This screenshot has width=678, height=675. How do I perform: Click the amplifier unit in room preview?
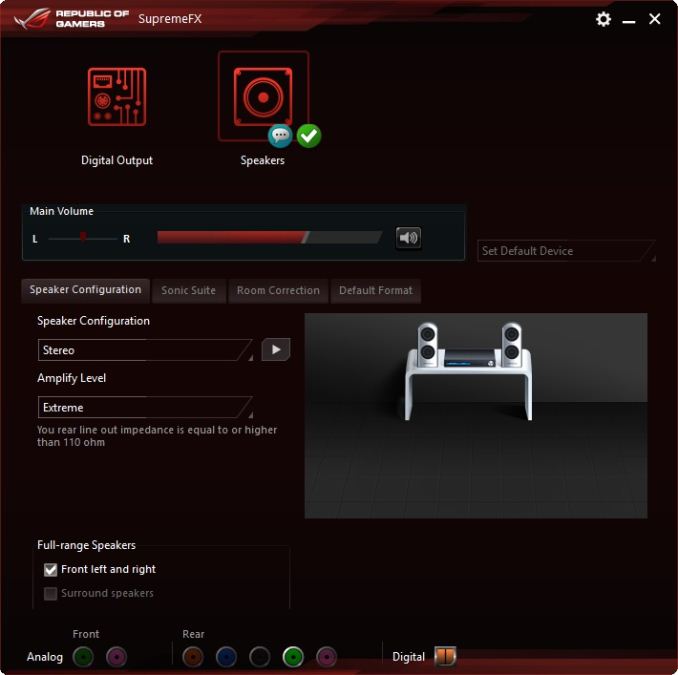pyautogui.click(x=470, y=358)
